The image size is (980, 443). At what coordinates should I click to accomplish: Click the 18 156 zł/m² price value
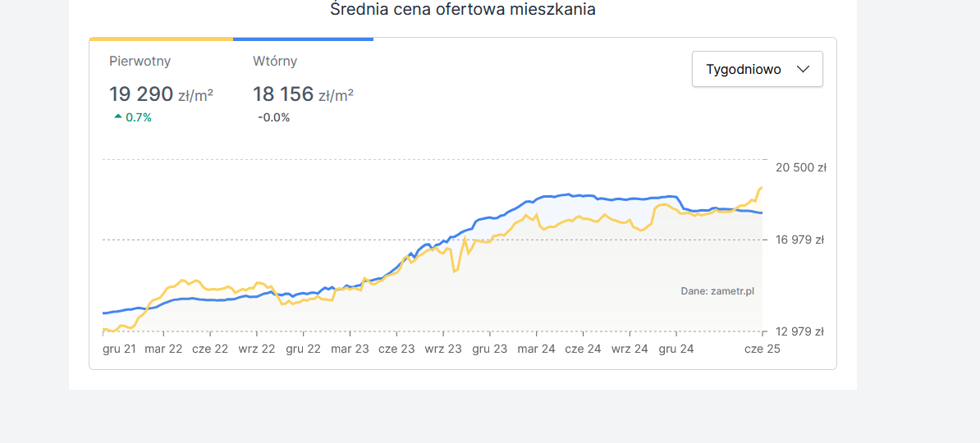(x=303, y=94)
